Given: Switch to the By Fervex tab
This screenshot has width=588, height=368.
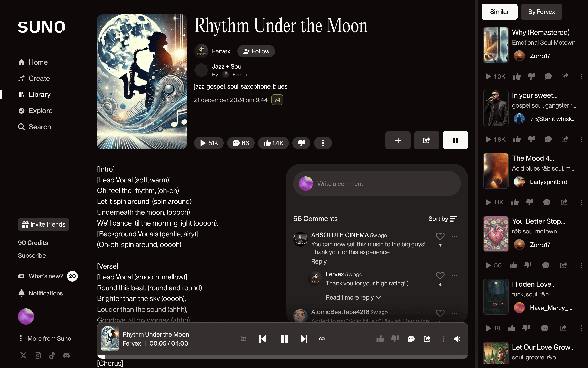Looking at the screenshot, I should 542,12.
